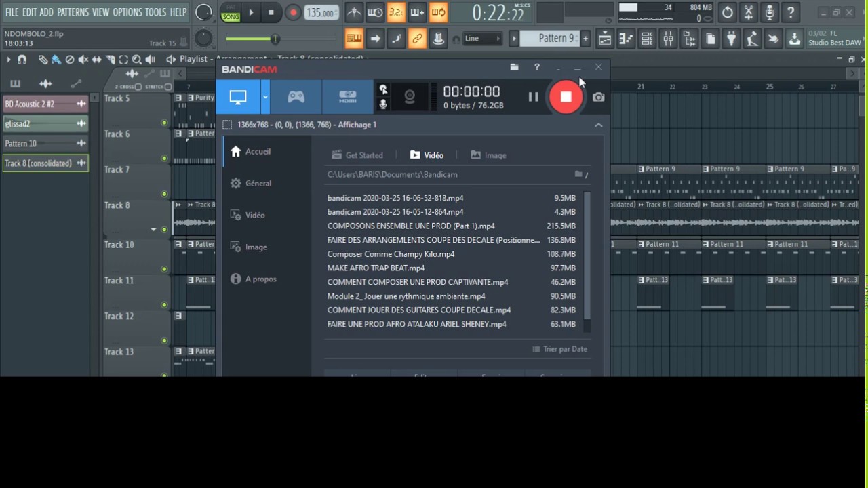Open Bandicam screen mode dropdown arrow
Image resolution: width=868 pixels, height=488 pixels.
[265, 97]
